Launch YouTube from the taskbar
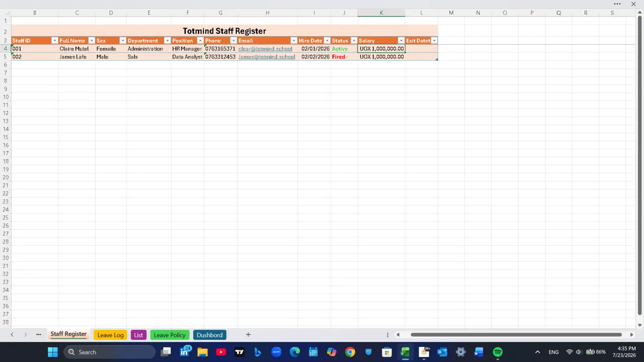Image resolution: width=644 pixels, height=362 pixels. (x=221, y=352)
